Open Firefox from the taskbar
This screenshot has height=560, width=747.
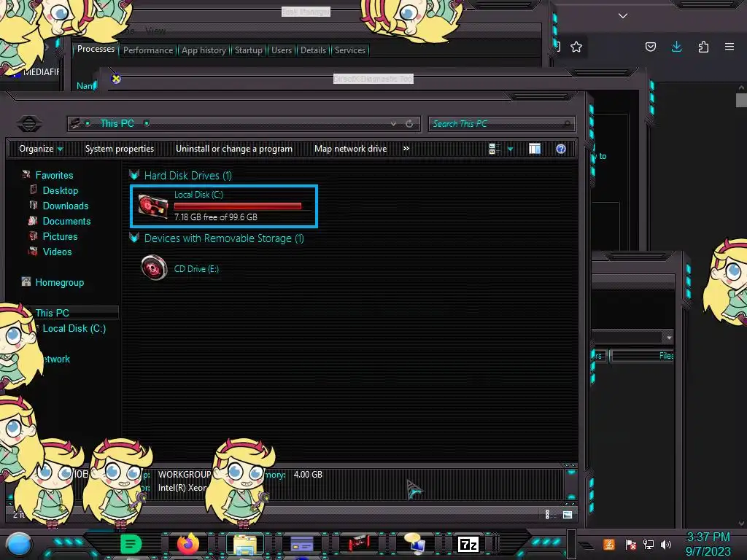pyautogui.click(x=188, y=543)
